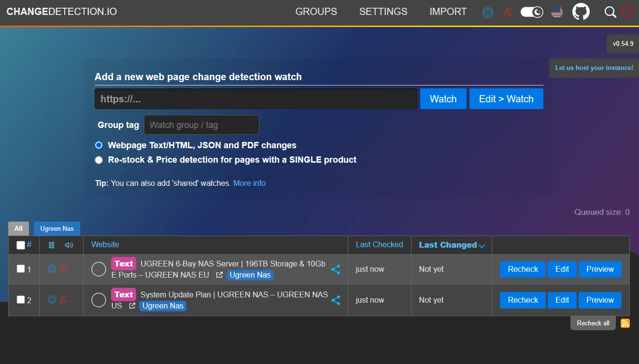Click the Edit > Watch button
Image resolution: width=639 pixels, height=364 pixels.
[506, 99]
